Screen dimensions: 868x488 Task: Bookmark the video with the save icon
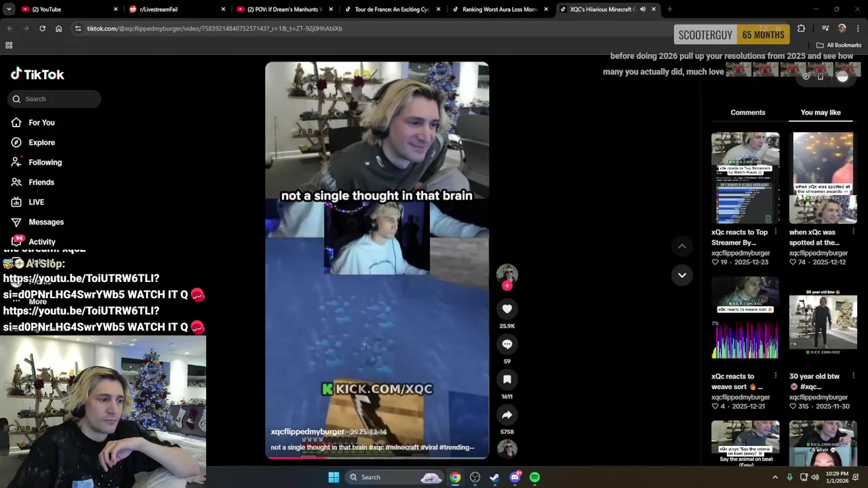507,380
